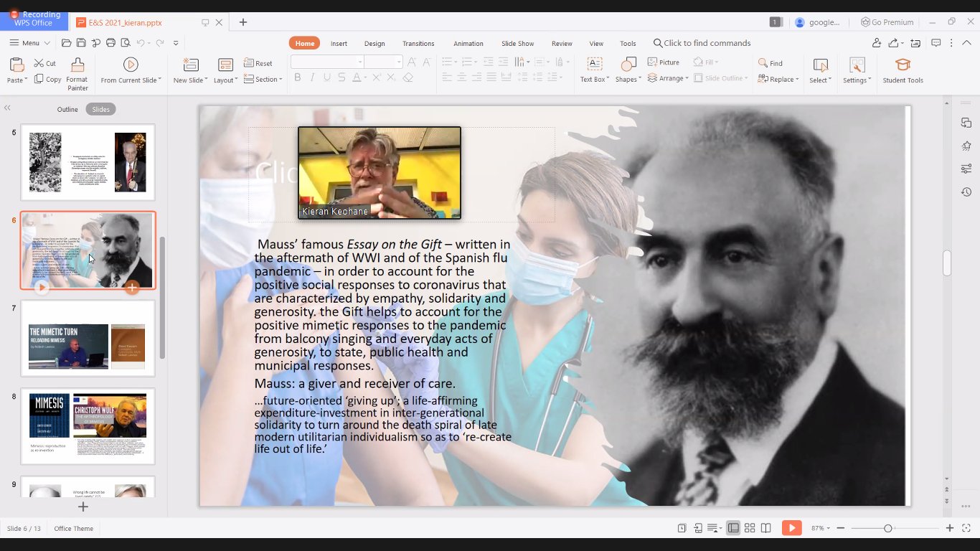Open the Paste dropdown arrow
The height and width of the screenshot is (551, 980).
27,80
